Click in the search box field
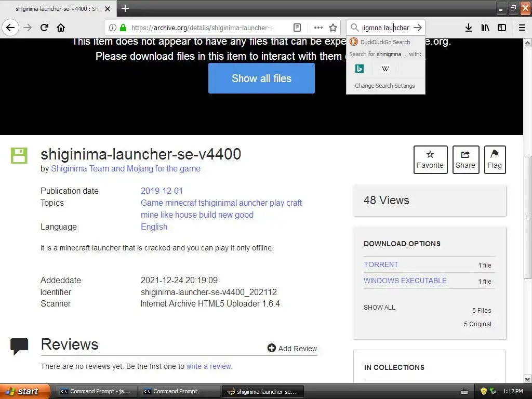The width and height of the screenshot is (532, 399). [x=386, y=28]
